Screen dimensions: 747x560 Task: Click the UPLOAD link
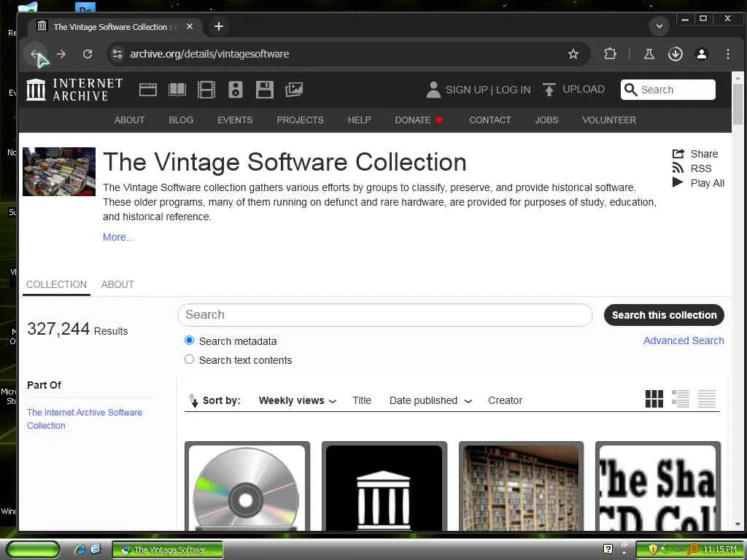pyautogui.click(x=573, y=90)
